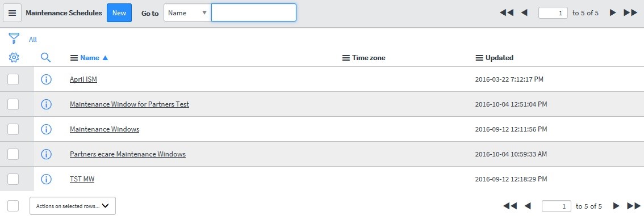Preview April ISM record via info icon
The height and width of the screenshot is (216, 644).
47,79
